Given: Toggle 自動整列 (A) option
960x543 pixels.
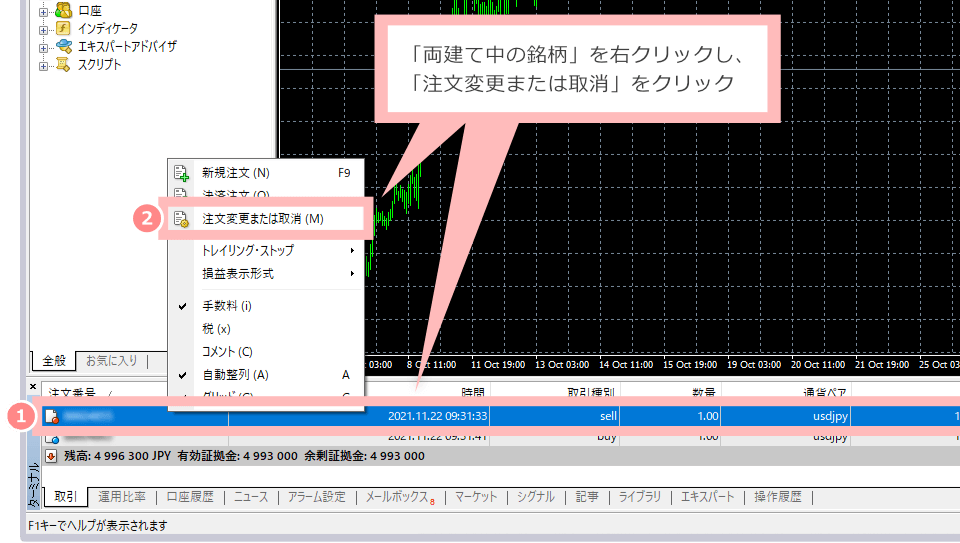Looking at the screenshot, I should click(x=234, y=375).
